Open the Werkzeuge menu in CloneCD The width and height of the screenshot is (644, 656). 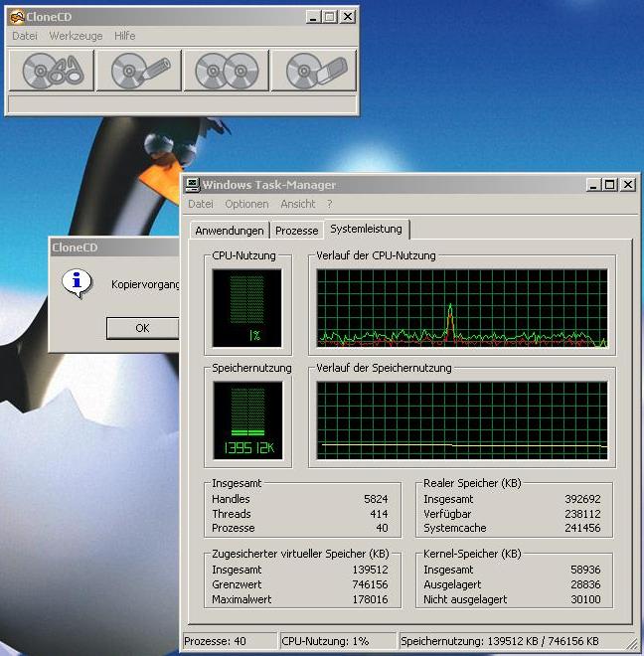(x=76, y=36)
